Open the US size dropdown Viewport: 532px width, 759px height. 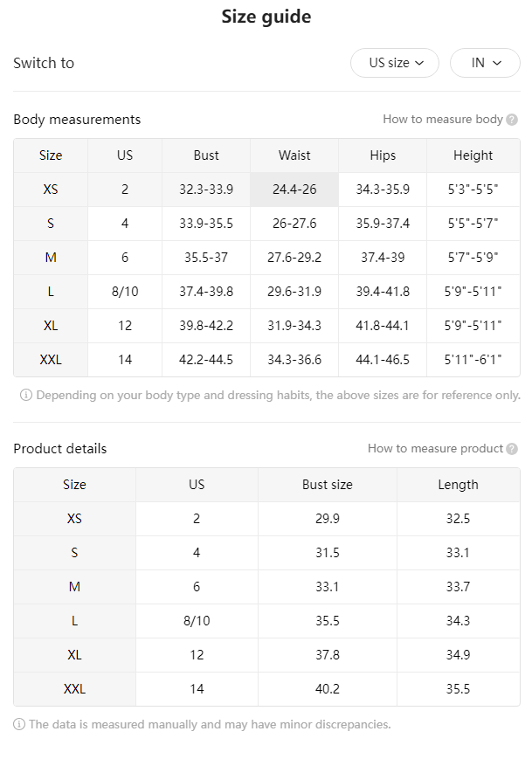coord(395,63)
